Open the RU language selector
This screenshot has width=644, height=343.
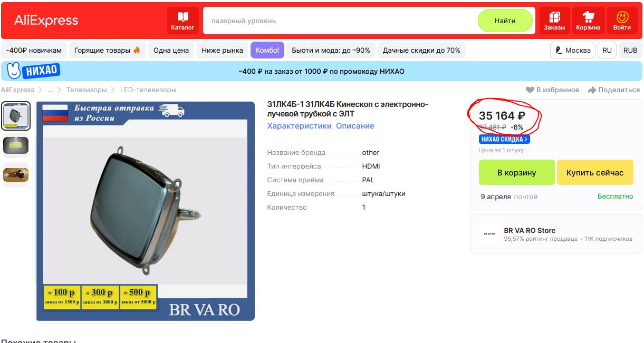pyautogui.click(x=607, y=51)
